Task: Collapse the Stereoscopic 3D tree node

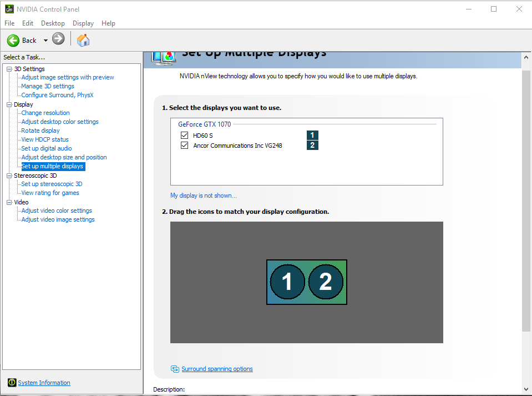Action: click(9, 176)
